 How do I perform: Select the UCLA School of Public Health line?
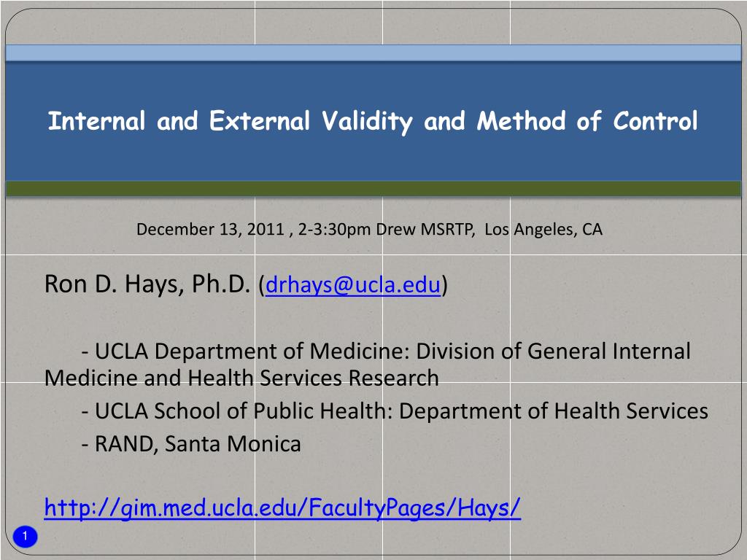click(395, 411)
